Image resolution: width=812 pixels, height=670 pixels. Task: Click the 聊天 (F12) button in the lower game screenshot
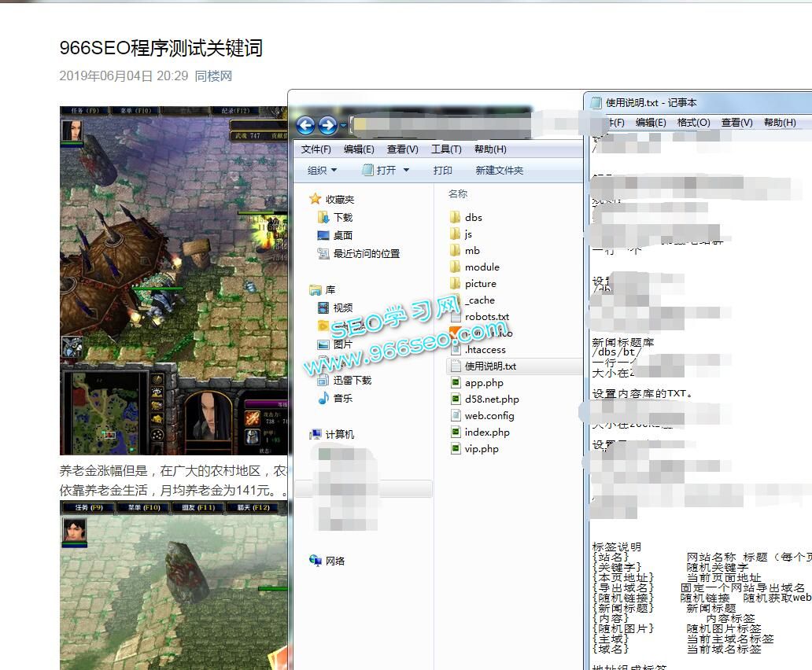tap(253, 507)
